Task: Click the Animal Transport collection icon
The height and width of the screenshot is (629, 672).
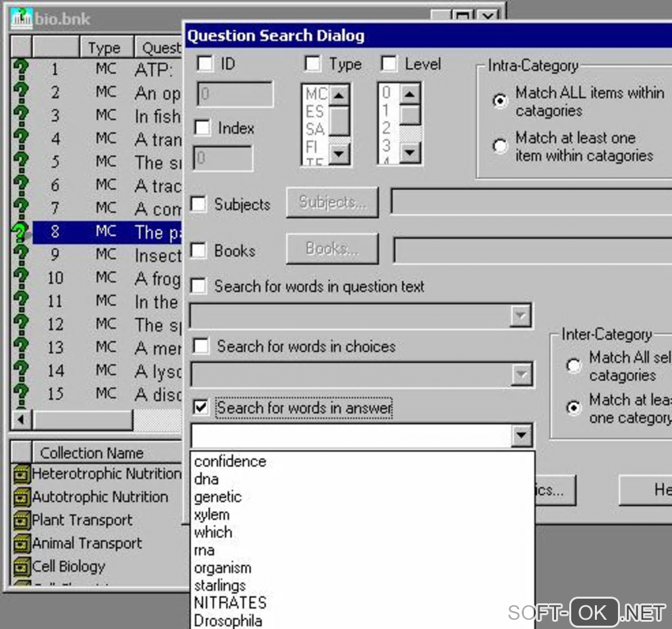Action: (x=22, y=544)
